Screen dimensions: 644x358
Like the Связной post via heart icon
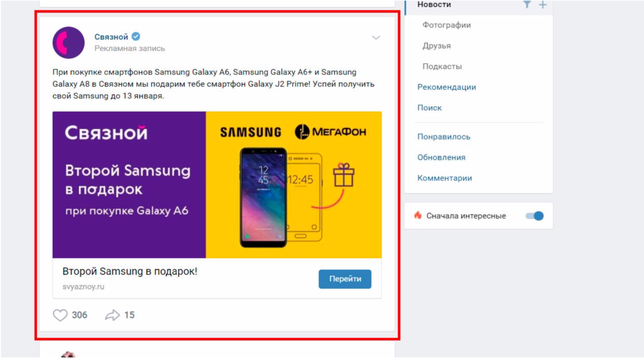60,315
